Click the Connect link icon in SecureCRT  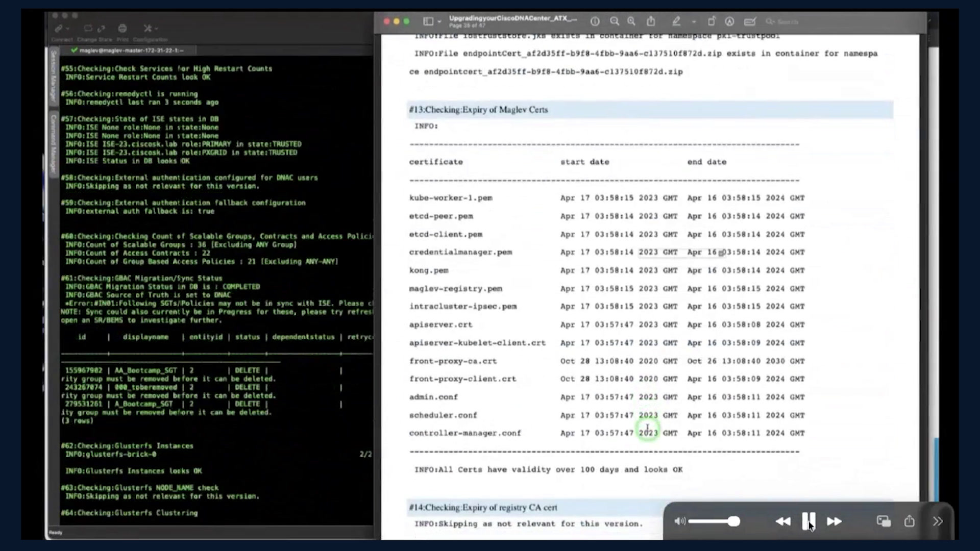point(58,29)
